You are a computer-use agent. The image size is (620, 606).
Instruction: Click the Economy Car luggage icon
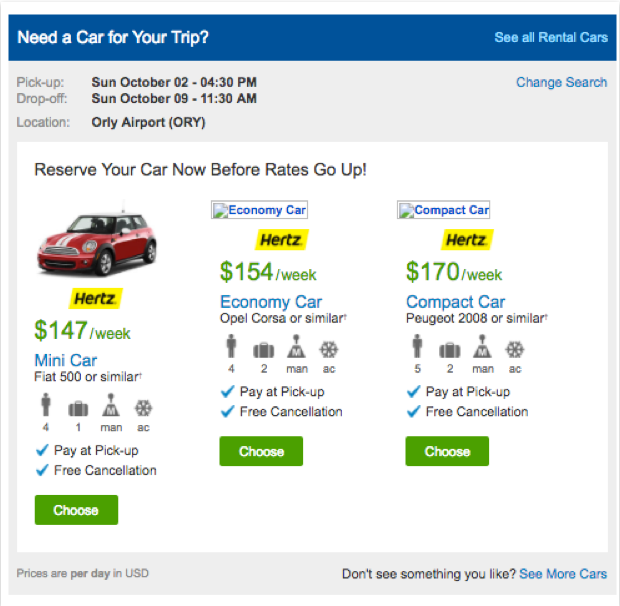point(263,350)
